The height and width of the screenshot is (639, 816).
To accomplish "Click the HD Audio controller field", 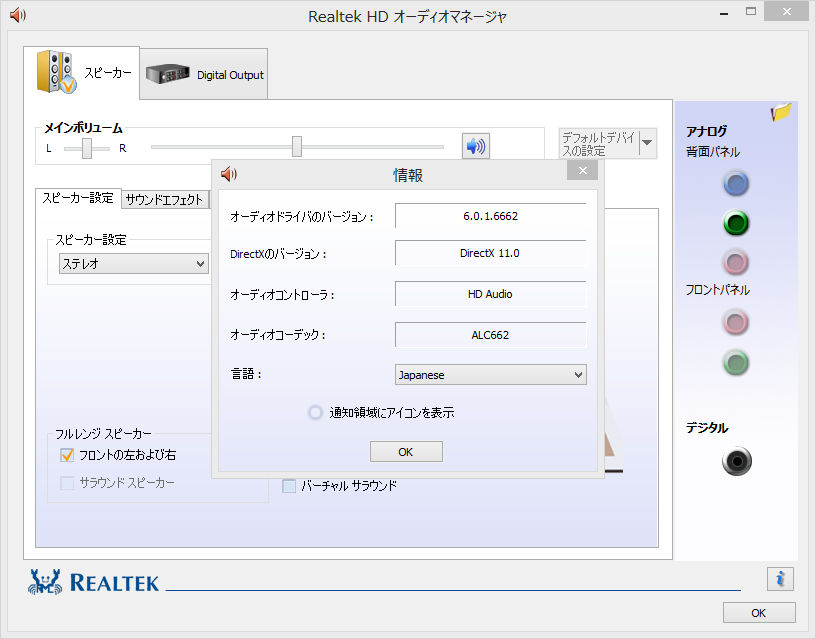I will [x=491, y=294].
